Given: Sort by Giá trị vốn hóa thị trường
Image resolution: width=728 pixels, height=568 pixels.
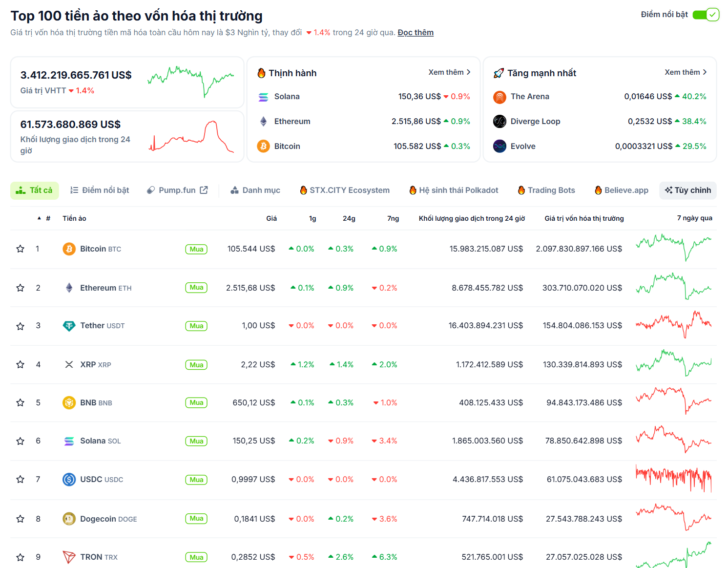Looking at the screenshot, I should 584,218.
